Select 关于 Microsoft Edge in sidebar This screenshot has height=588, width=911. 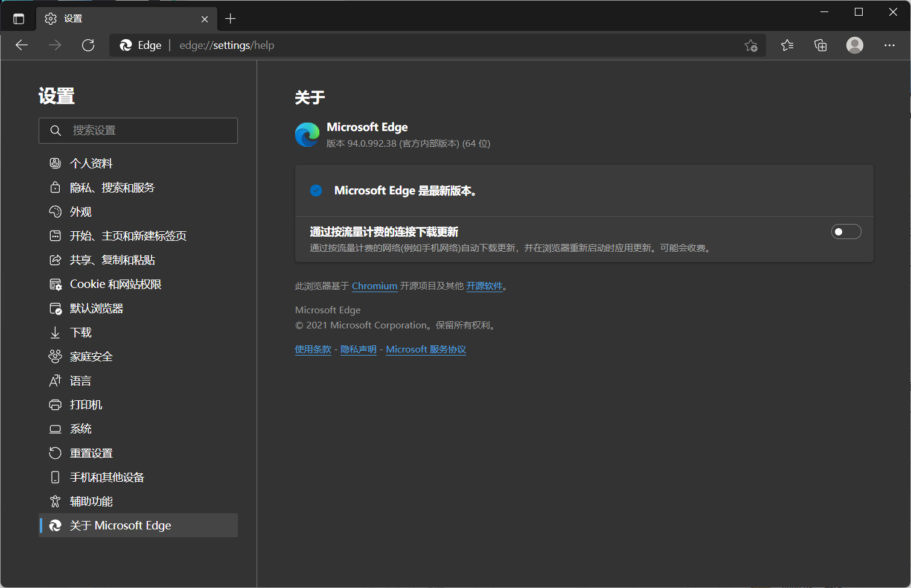pyautogui.click(x=138, y=525)
